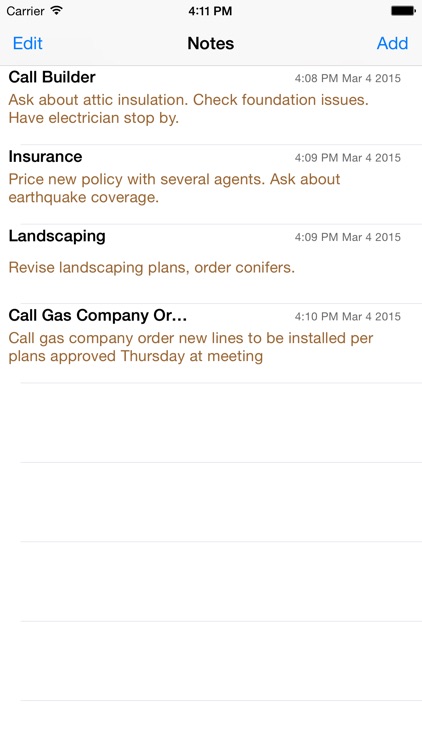
Task: Click Insurance note's 4:09 PM timestamp
Action: [x=348, y=157]
